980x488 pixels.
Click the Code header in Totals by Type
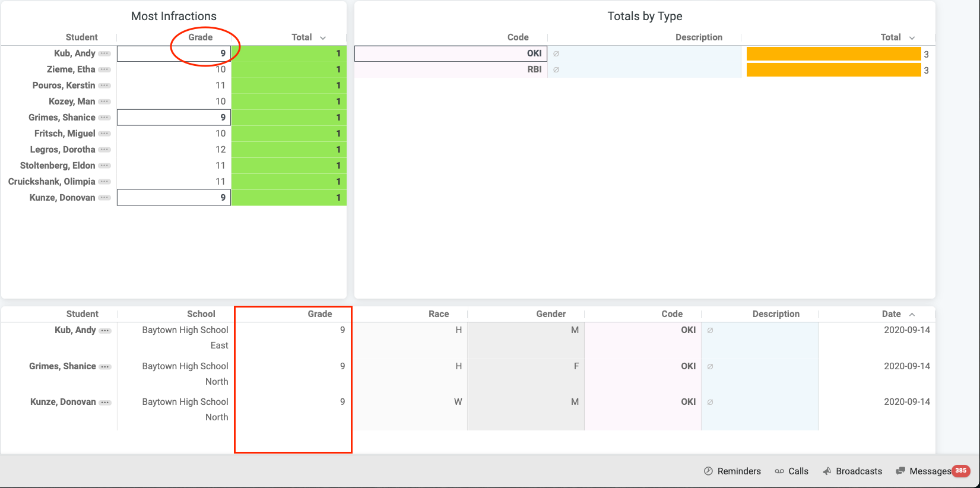pyautogui.click(x=518, y=37)
